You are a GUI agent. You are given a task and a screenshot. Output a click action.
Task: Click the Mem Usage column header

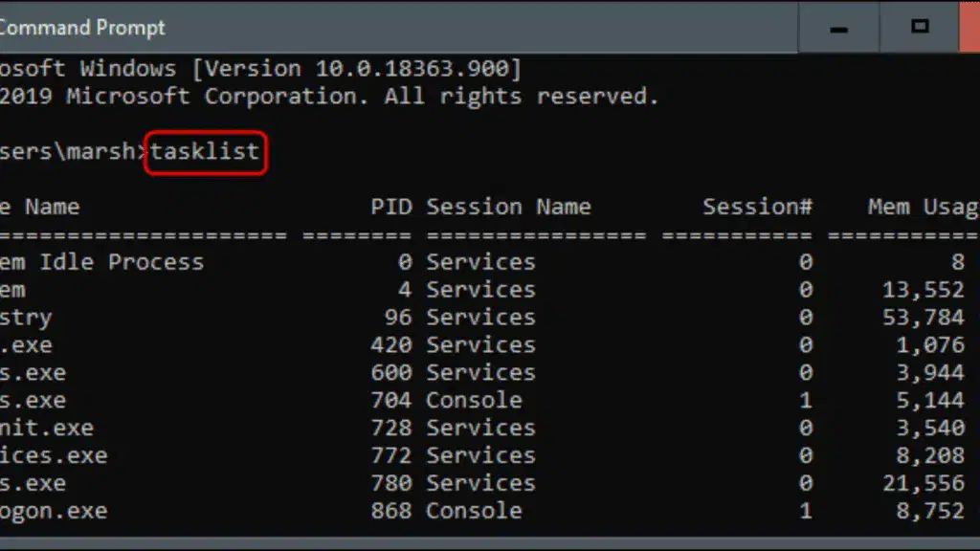click(924, 207)
